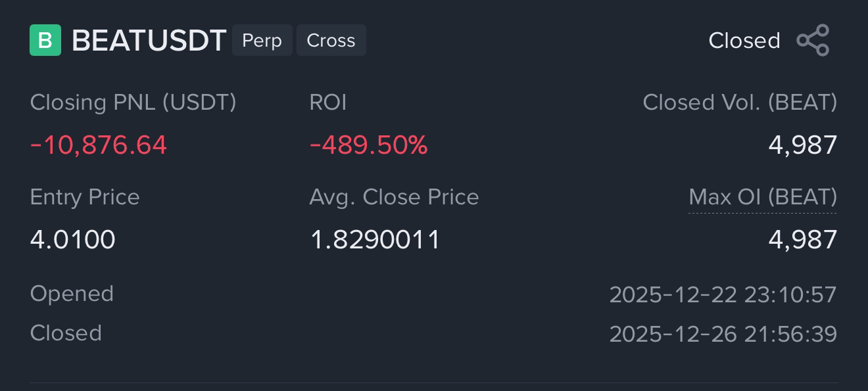Select Avg. Close Price value 1.8290011
This screenshot has height=391, width=868.
coord(375,239)
